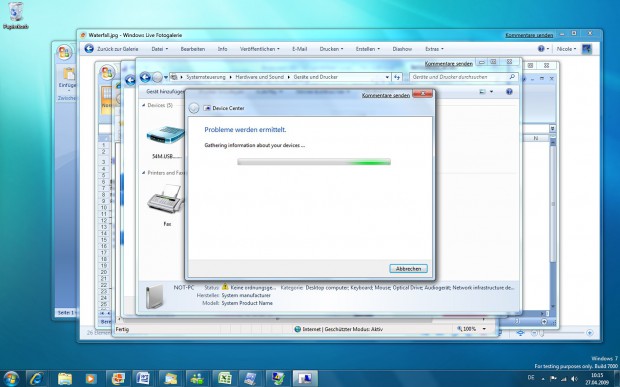Click the magnifier search icon
The width and height of the screenshot is (620, 387).
click(x=512, y=77)
